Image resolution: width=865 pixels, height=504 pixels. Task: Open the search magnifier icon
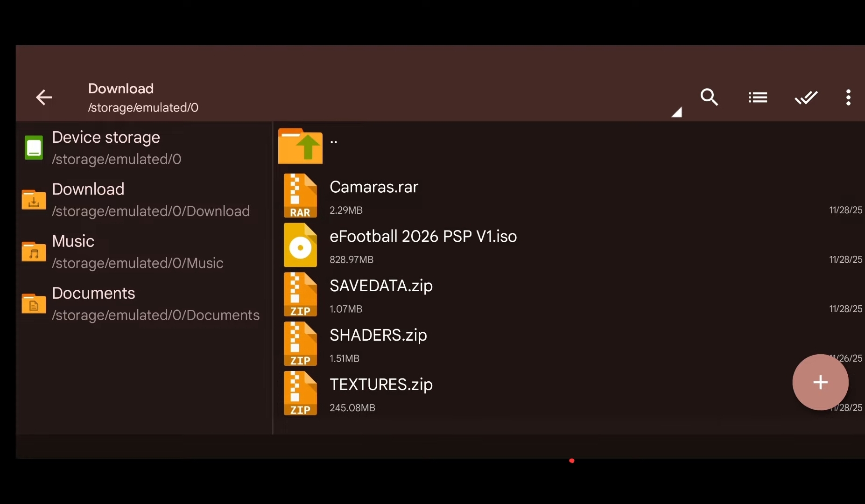pyautogui.click(x=709, y=98)
